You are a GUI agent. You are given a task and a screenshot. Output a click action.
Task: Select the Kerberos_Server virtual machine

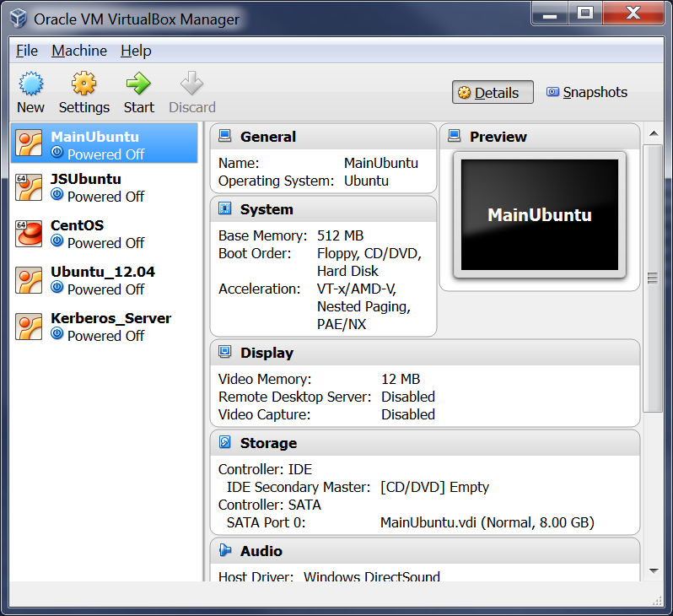[x=105, y=327]
